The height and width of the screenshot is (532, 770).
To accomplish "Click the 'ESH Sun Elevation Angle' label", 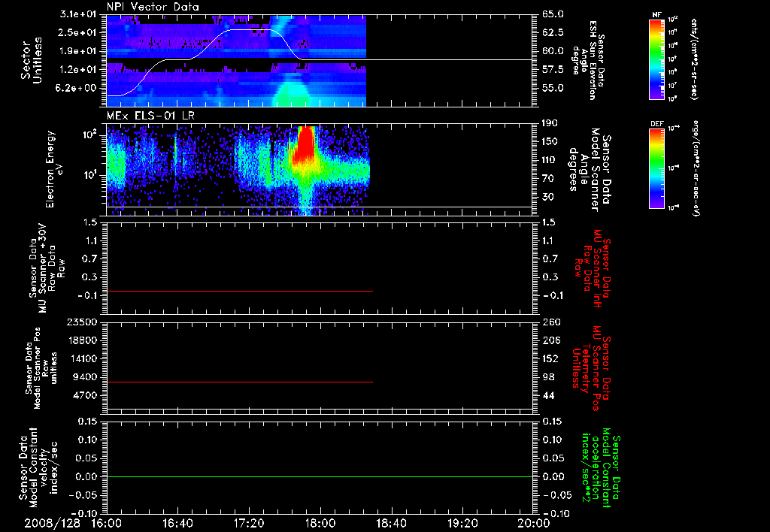I will coord(588,60).
